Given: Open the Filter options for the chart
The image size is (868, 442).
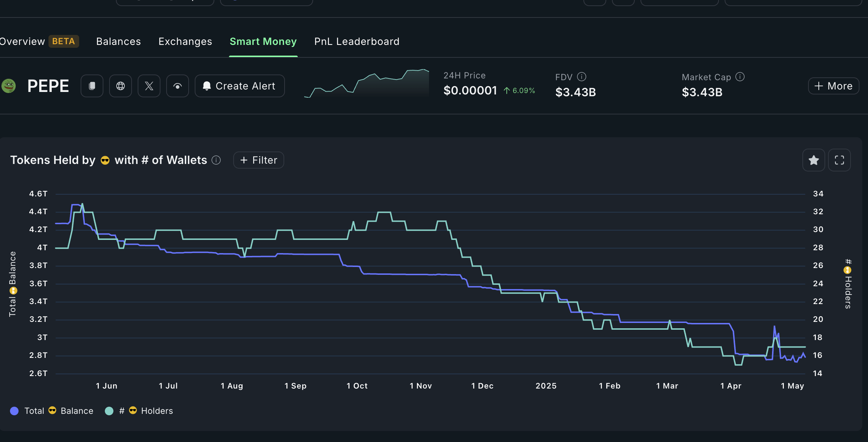Looking at the screenshot, I should point(259,160).
